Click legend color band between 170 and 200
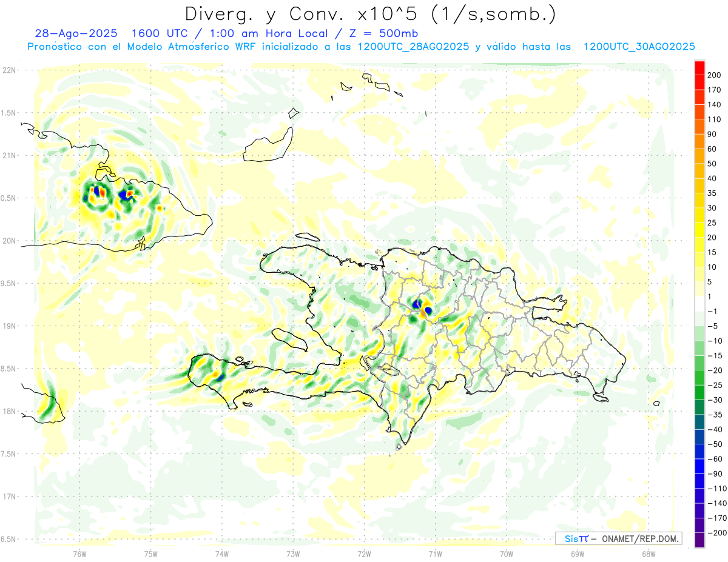Screen dimensions: 728x562 coord(700,82)
